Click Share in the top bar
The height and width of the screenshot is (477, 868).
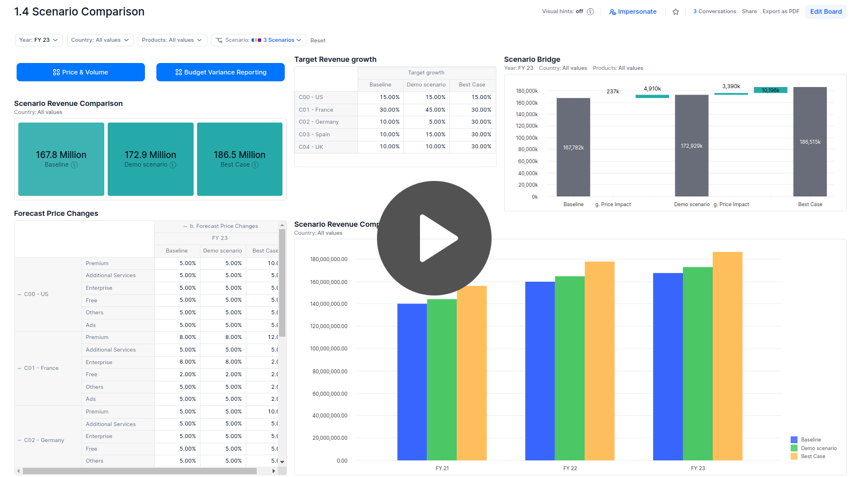click(749, 11)
